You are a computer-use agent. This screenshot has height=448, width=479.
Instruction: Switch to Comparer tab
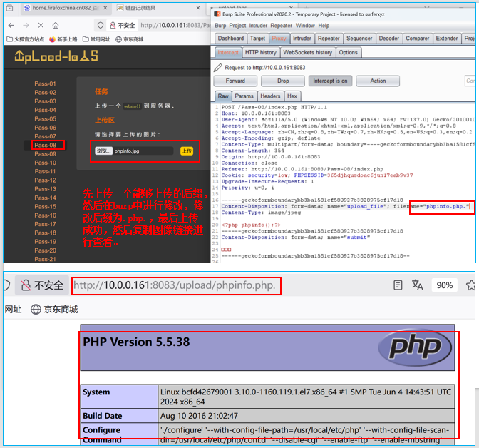[x=417, y=39]
